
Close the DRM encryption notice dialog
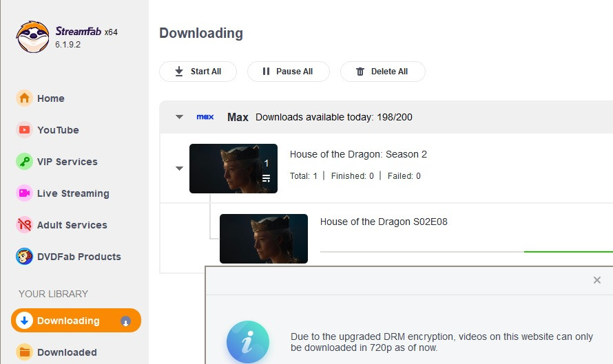(597, 280)
